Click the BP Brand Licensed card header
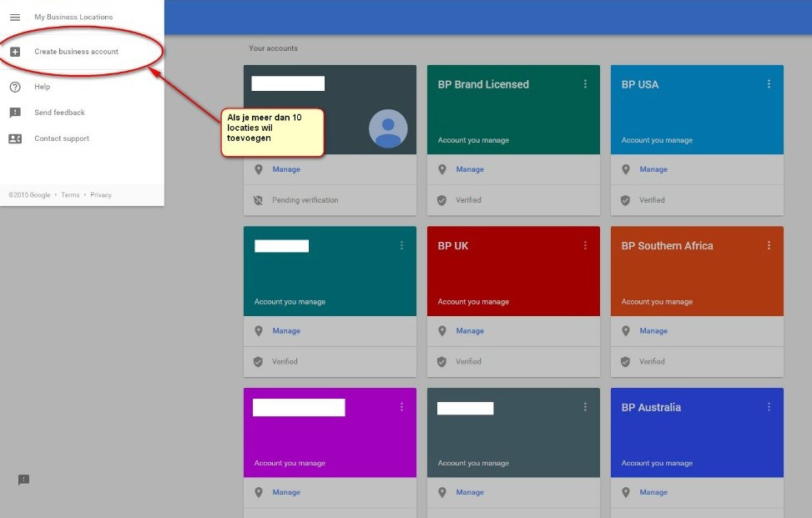Screen dimensions: 812x518 [513, 110]
